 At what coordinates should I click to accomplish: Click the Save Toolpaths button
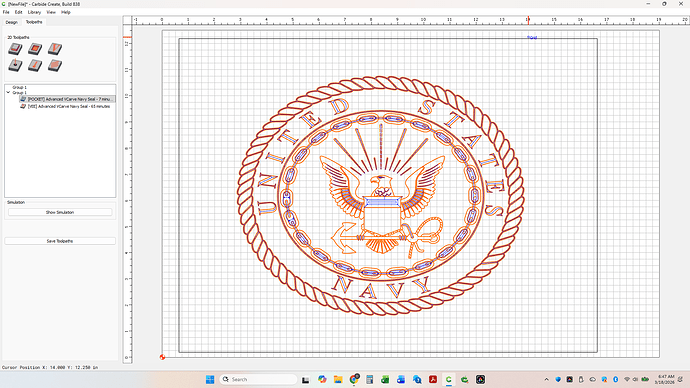(x=60, y=241)
